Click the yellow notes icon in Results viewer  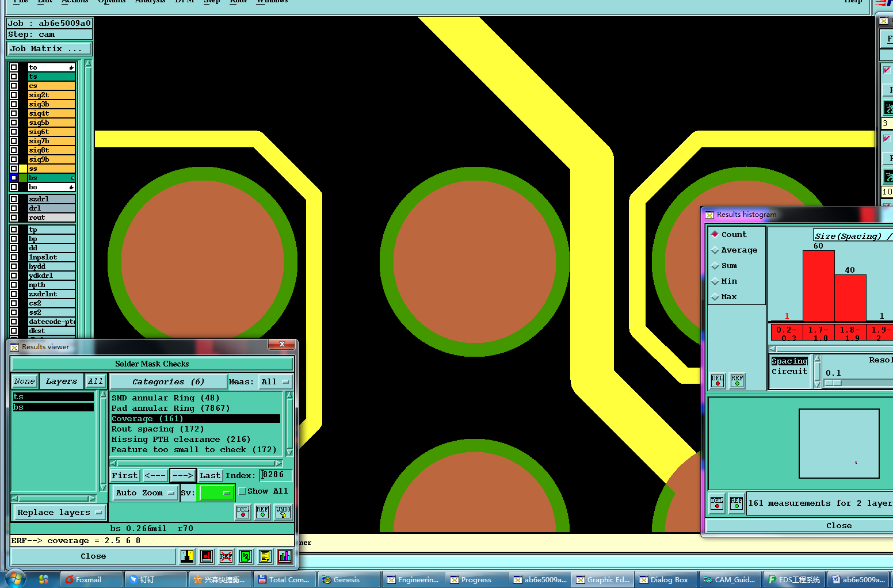point(265,556)
